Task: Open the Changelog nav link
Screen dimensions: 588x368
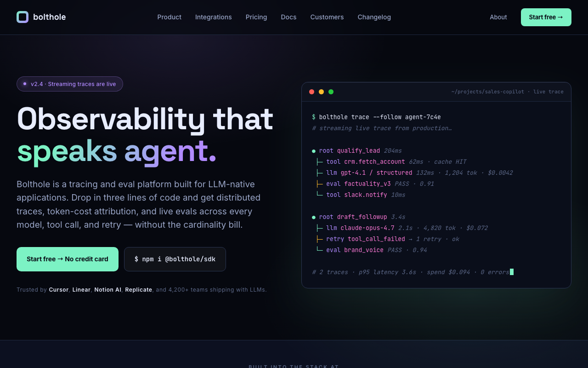Action: [374, 17]
